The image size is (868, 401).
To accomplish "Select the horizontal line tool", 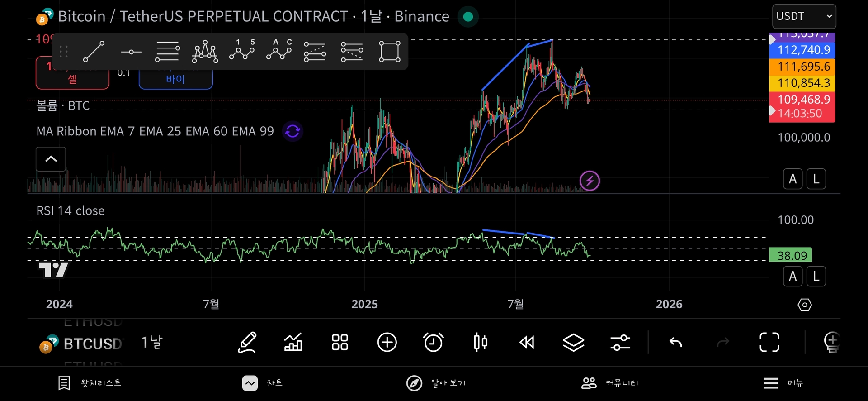I will 131,52.
